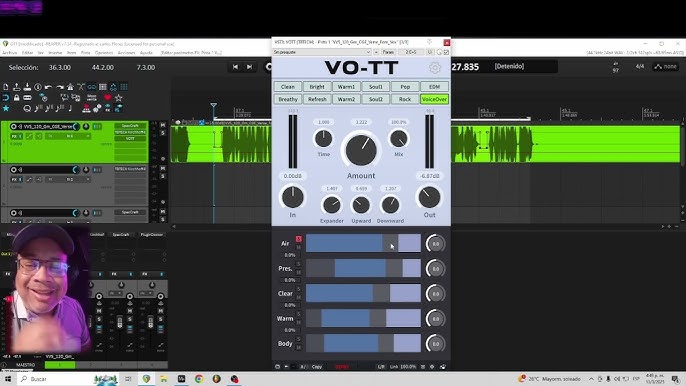
Task: Click the lock toolbar icon
Action: 16,98
